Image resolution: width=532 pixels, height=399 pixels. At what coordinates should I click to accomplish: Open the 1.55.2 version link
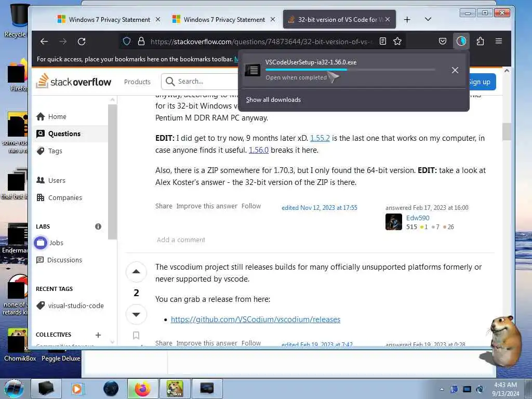point(320,138)
